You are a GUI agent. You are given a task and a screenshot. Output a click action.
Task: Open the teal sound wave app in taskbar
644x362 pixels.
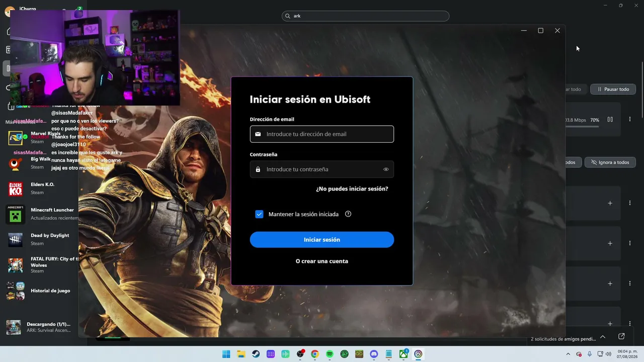286,354
